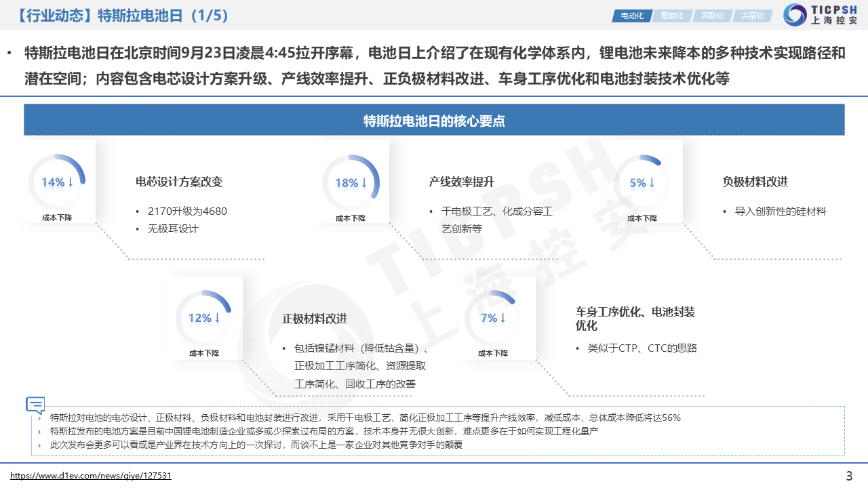Image resolution: width=868 pixels, height=488 pixels.
Task: Open the d1ev.com source link
Action: 91,476
